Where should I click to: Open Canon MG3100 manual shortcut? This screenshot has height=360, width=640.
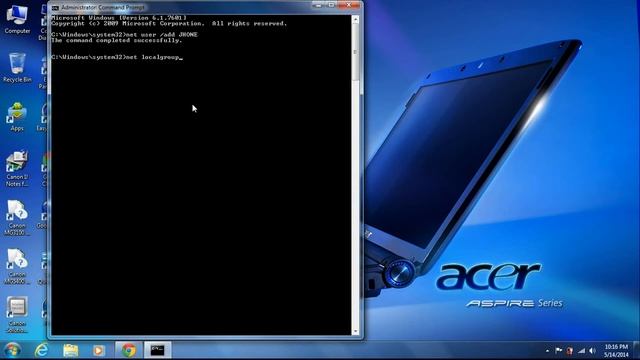[x=17, y=218]
